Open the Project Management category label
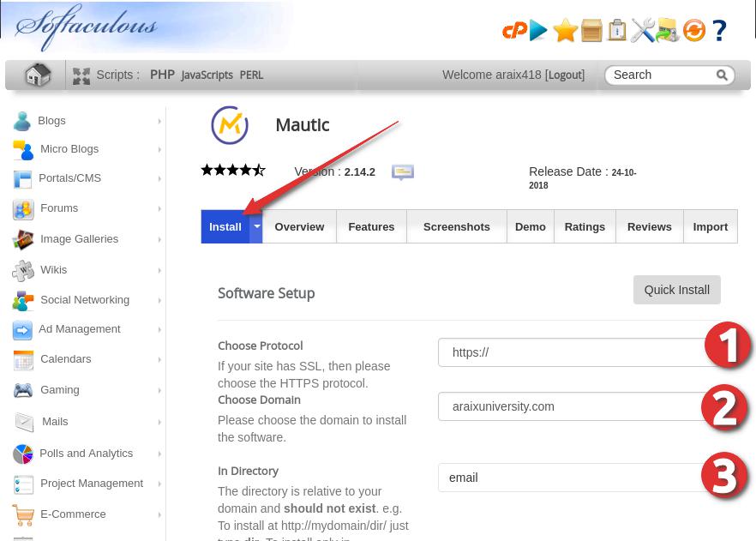Image resolution: width=756 pixels, height=541 pixels. click(x=92, y=484)
